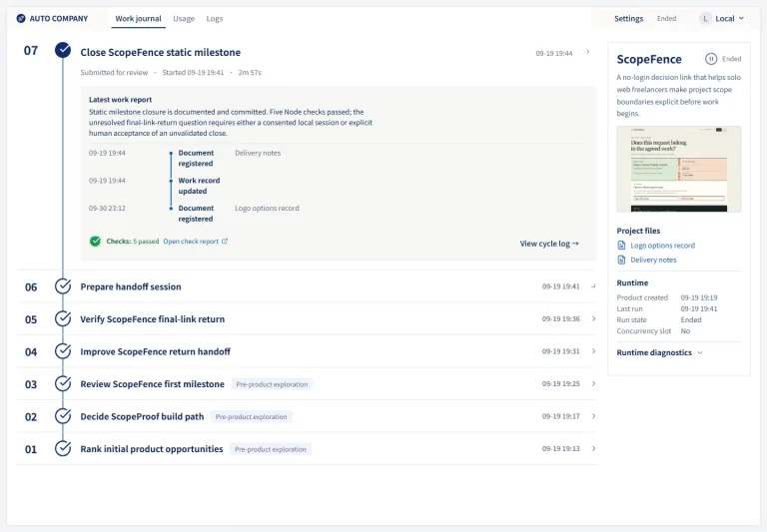
Task: Click the Delivery notes label in work report
Action: point(258,153)
